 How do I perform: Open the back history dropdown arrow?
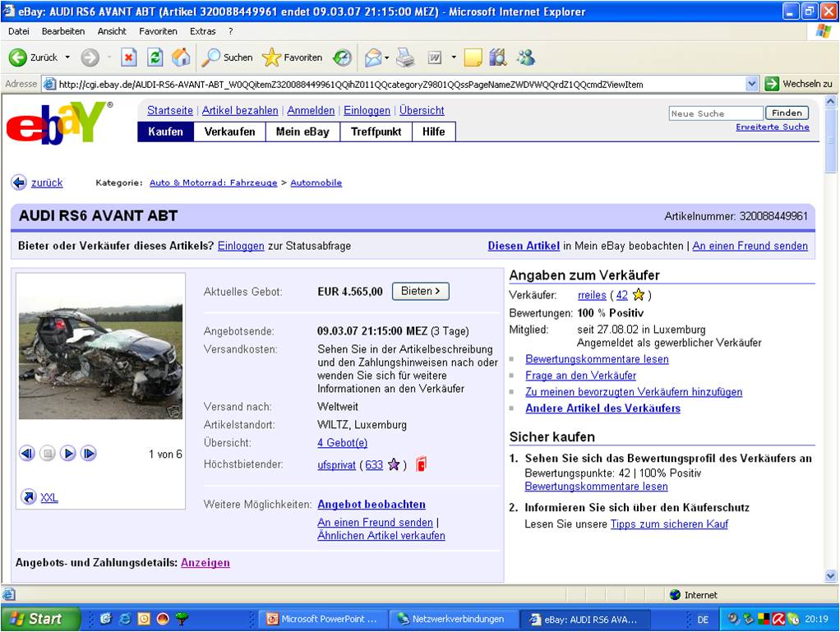(x=67, y=58)
